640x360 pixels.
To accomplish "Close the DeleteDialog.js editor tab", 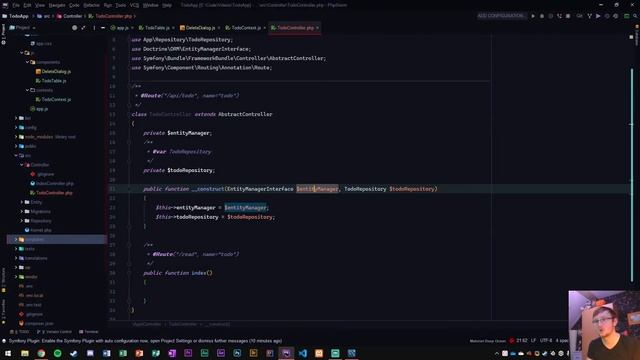I will tap(218, 28).
